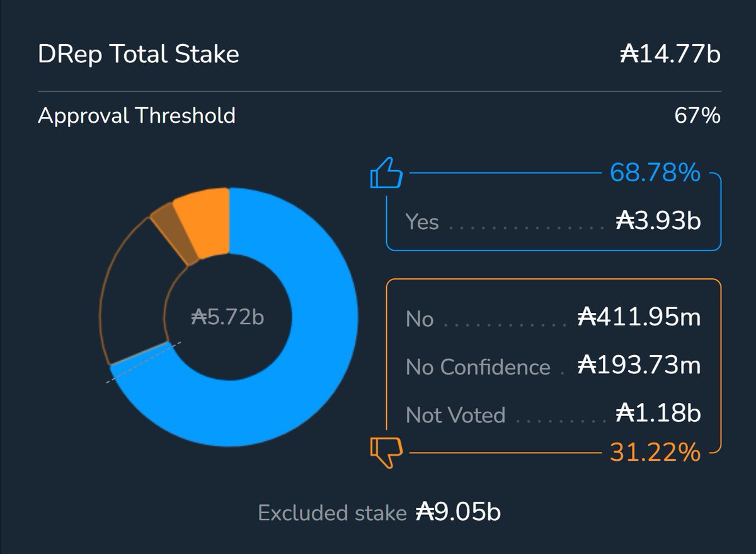Click the Approval Threshold label
This screenshot has width=756, height=554.
click(137, 116)
